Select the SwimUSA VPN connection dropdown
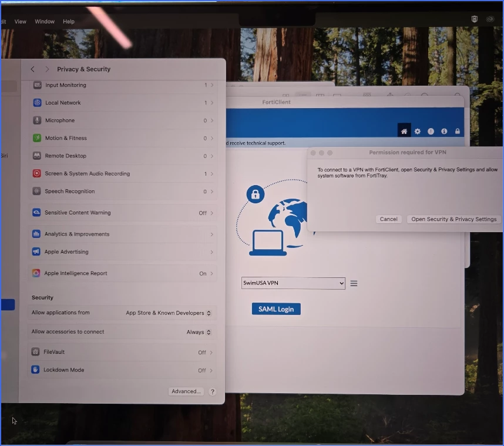This screenshot has height=446, width=504. coord(293,283)
